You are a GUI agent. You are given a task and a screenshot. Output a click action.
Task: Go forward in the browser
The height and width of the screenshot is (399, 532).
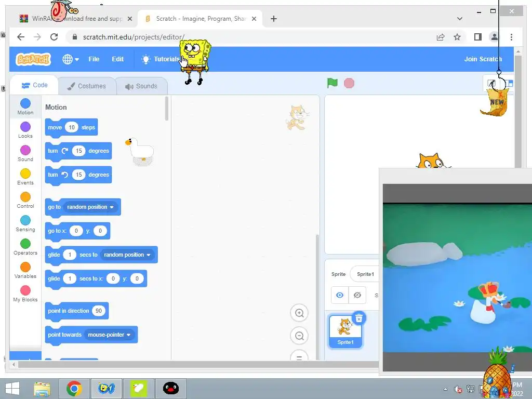pos(37,37)
